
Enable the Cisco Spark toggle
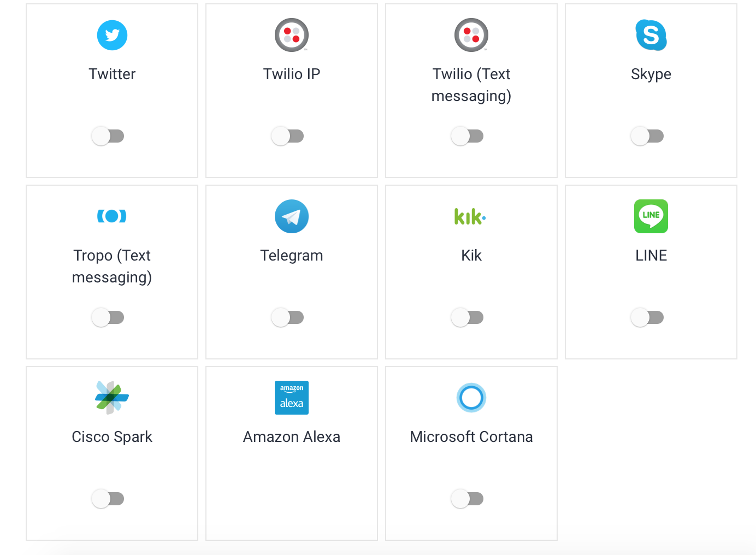pos(108,499)
